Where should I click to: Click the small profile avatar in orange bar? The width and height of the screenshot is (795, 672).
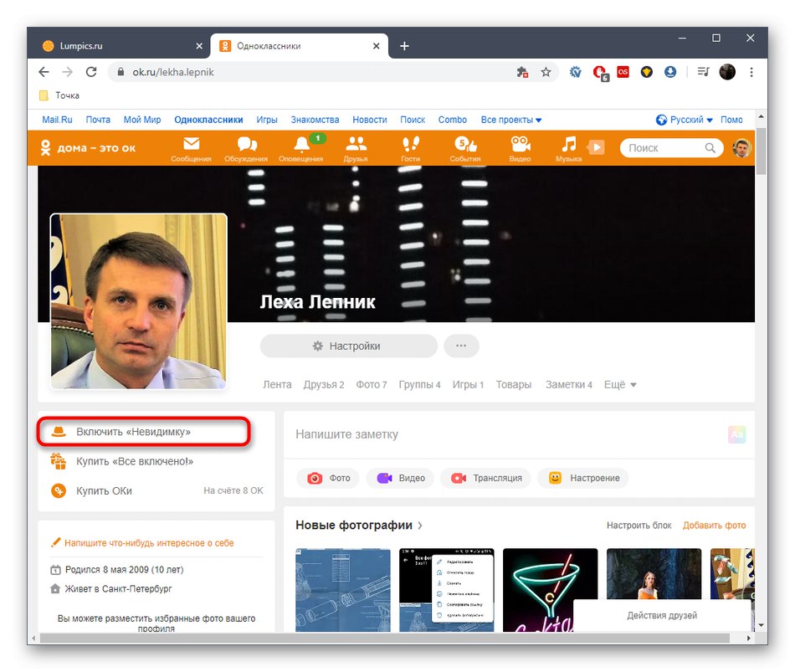741,148
